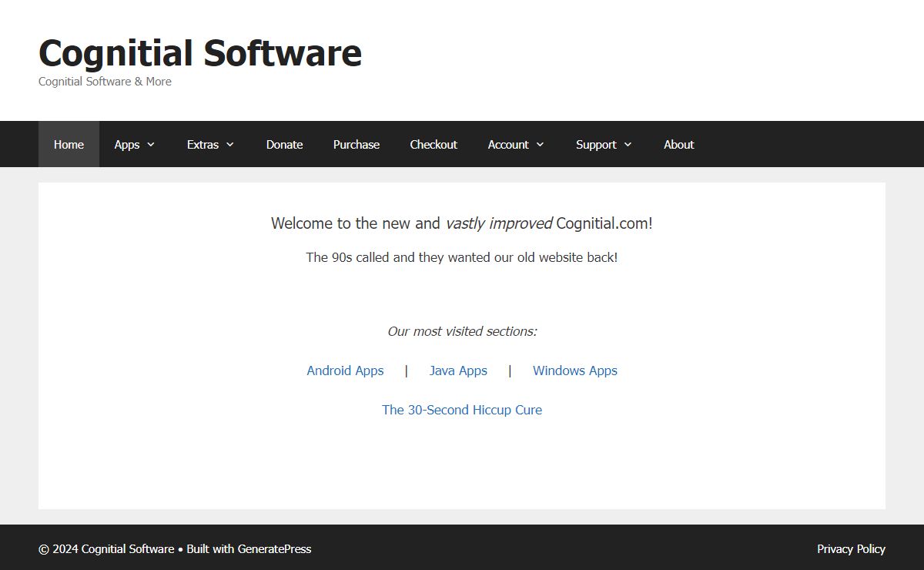Follow the Android Apps link
The width and height of the screenshot is (924, 570).
[x=345, y=370]
